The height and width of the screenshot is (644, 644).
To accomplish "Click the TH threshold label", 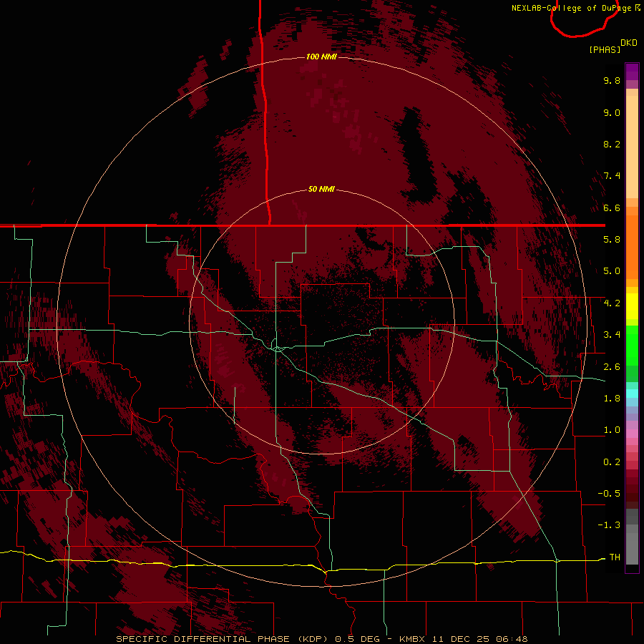I will pos(615,557).
